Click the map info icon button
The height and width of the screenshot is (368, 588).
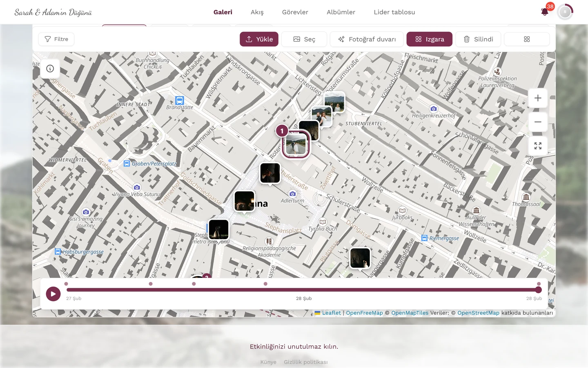[50, 69]
